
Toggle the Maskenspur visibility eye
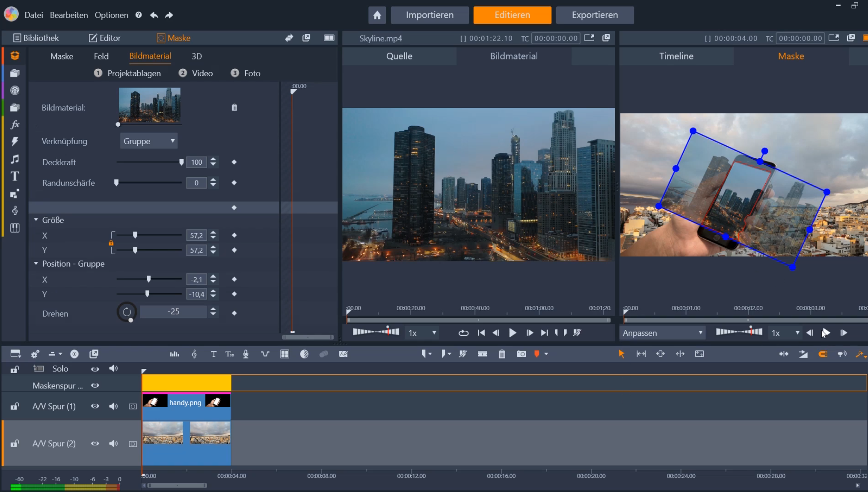tap(95, 385)
